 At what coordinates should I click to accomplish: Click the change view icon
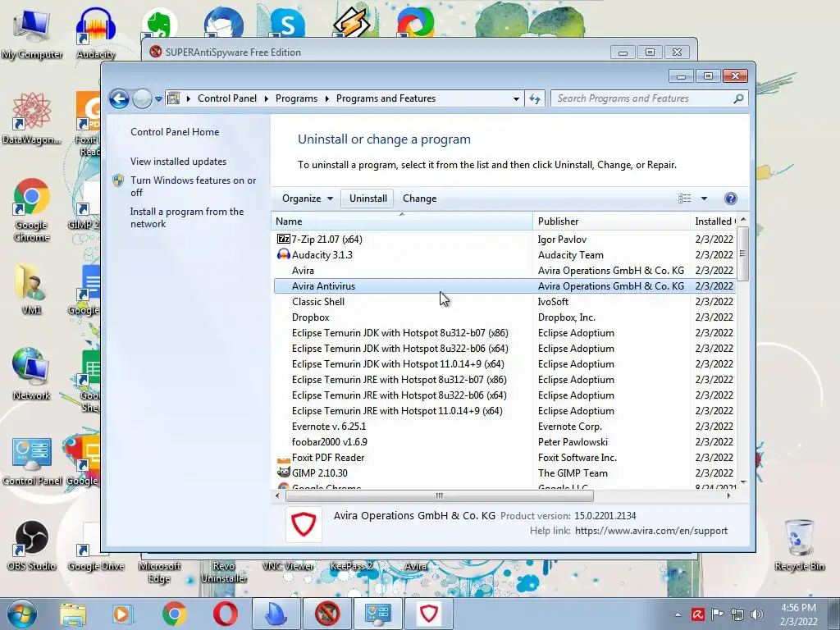pos(685,199)
